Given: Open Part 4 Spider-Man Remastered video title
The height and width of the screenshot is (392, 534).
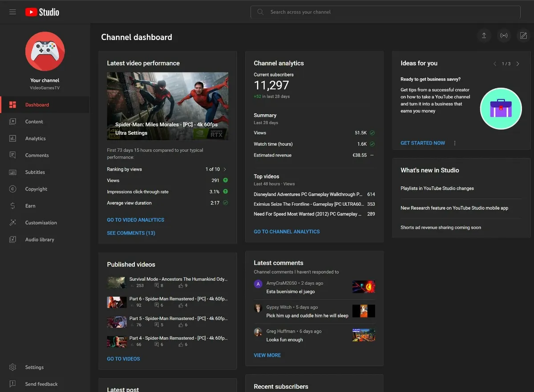Looking at the screenshot, I should click(x=178, y=338).
